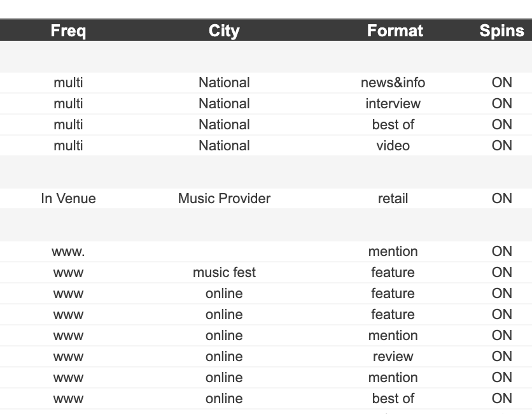The height and width of the screenshot is (414, 532).
Task: Click feature in the music fest row
Action: coord(393,273)
